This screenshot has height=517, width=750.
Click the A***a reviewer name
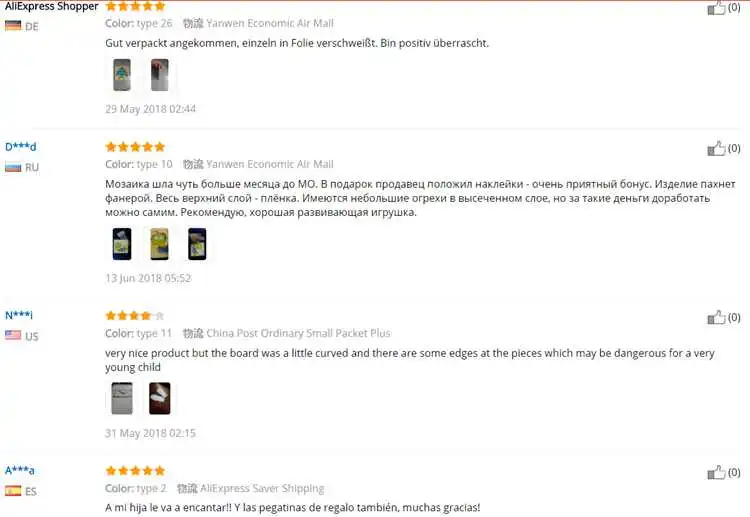pos(20,471)
